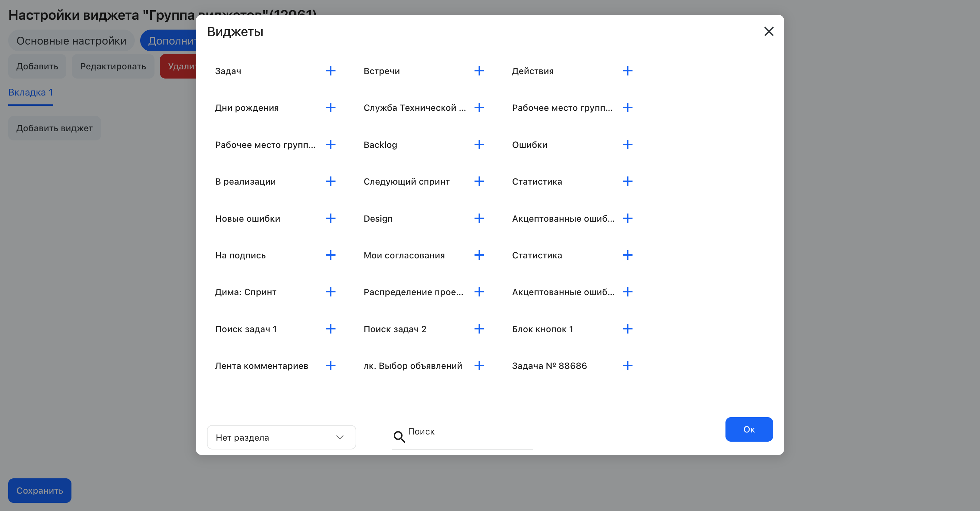This screenshot has height=511, width=980.
Task: Click the plus next to Блок кнопок 1
Action: (x=627, y=329)
